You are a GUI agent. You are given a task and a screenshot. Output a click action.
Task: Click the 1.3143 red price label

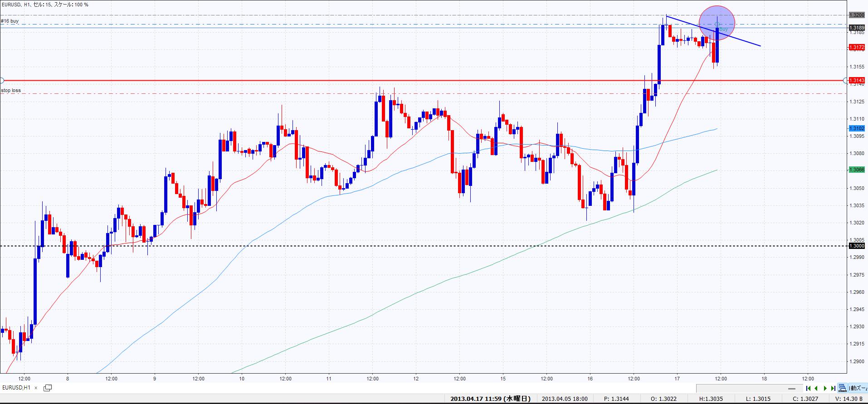point(857,80)
